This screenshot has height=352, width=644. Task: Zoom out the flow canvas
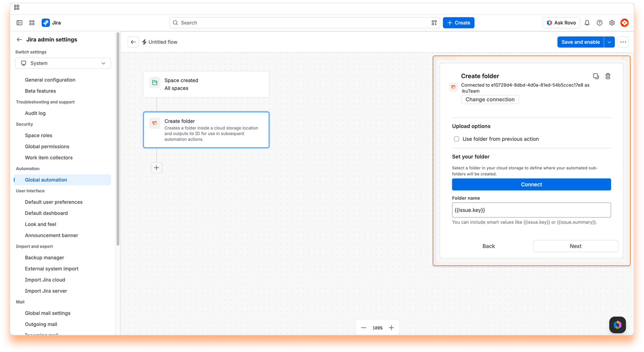click(x=364, y=328)
